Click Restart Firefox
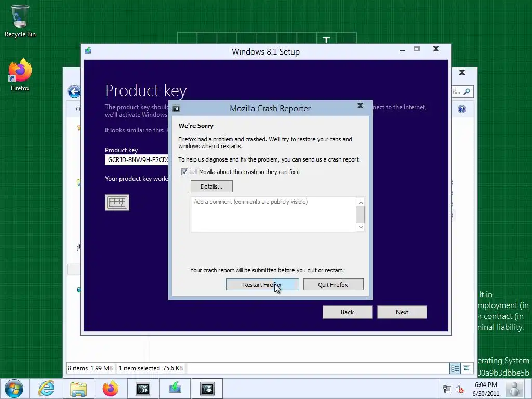The image size is (532, 399). pos(262,285)
